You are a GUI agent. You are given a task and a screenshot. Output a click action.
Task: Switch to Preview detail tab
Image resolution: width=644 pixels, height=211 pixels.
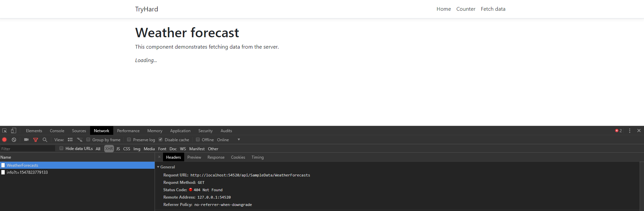tap(194, 157)
